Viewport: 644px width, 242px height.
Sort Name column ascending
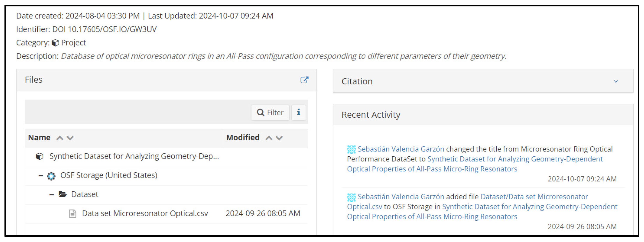pyautogui.click(x=60, y=138)
